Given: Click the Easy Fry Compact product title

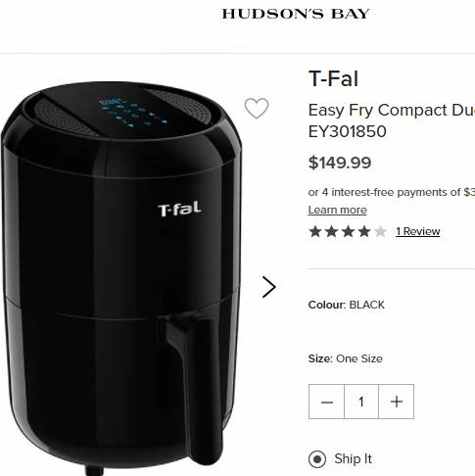Looking at the screenshot, I should pos(392,120).
